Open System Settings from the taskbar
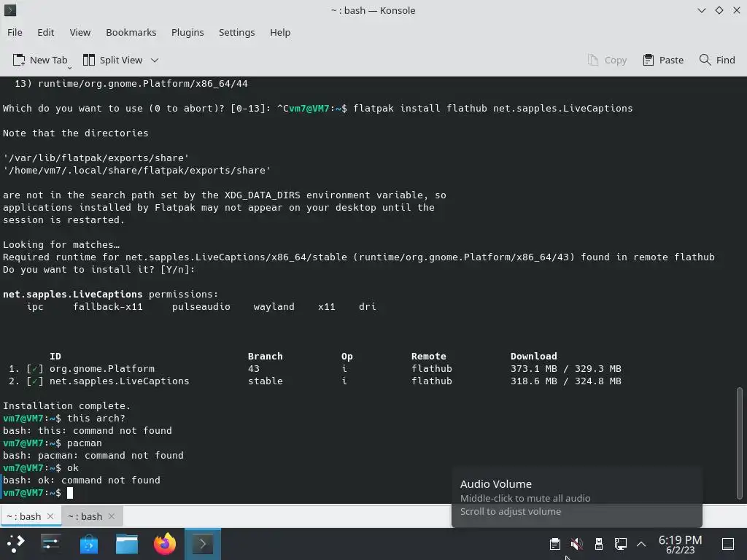The width and height of the screenshot is (747, 560). 50,543
